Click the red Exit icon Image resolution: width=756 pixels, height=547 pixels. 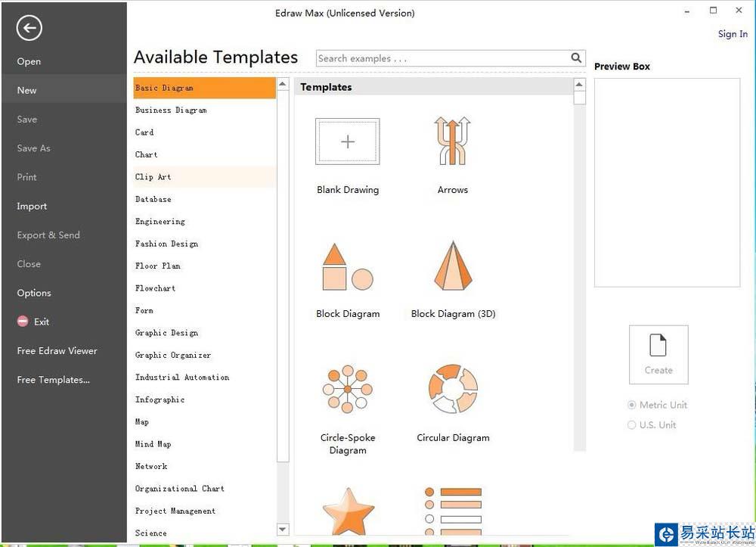point(23,322)
